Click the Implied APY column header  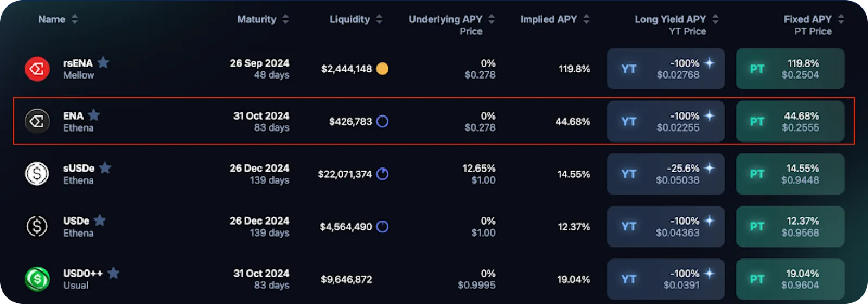coord(549,20)
